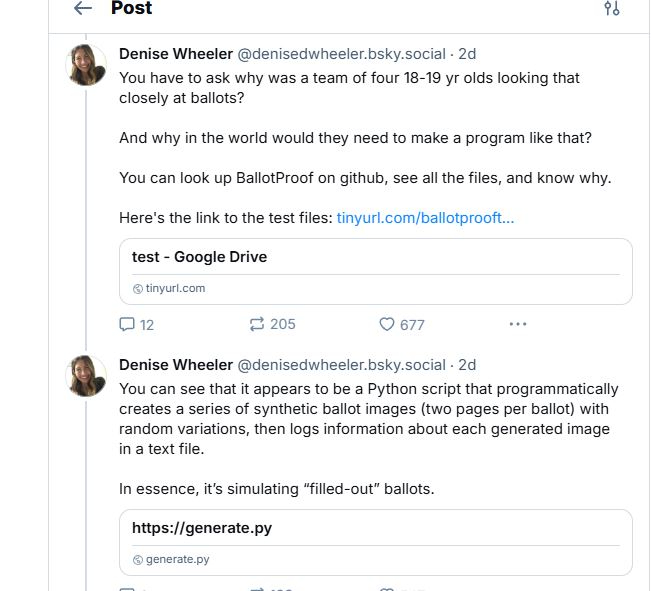This screenshot has width=651, height=591.
Task: Click the 2d timestamp on the second post
Action: point(467,365)
